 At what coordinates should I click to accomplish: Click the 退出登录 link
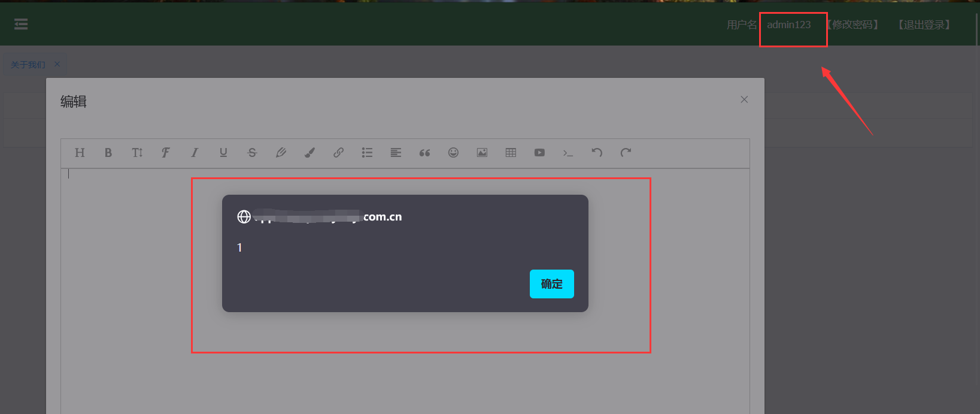pyautogui.click(x=924, y=25)
